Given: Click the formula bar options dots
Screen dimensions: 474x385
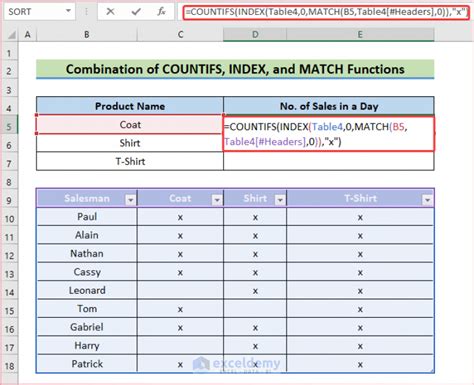Looking at the screenshot, I should (x=86, y=12).
